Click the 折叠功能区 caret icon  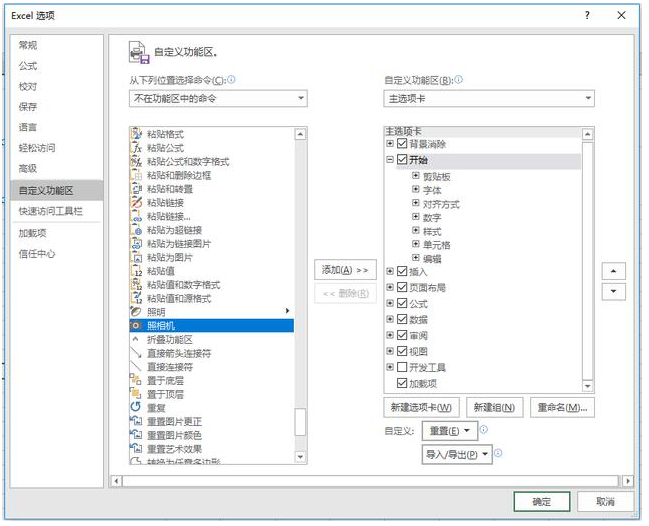pyautogui.click(x=135, y=339)
